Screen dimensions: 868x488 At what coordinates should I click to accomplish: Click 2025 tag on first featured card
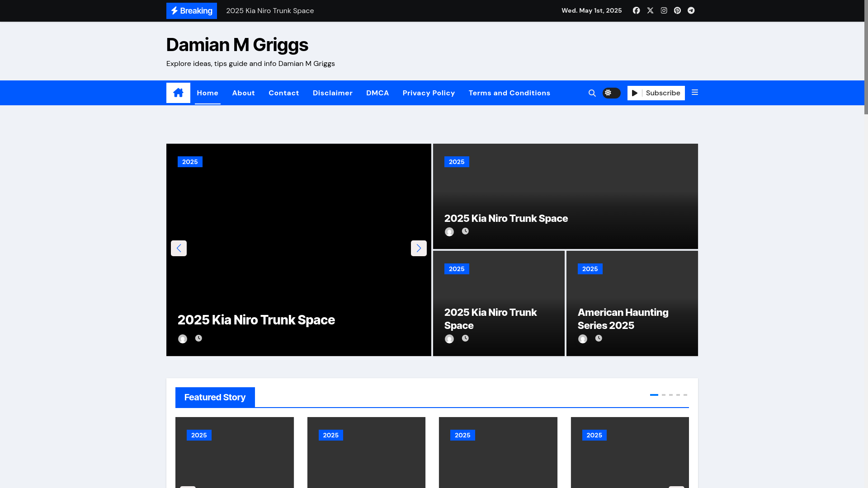tap(199, 435)
